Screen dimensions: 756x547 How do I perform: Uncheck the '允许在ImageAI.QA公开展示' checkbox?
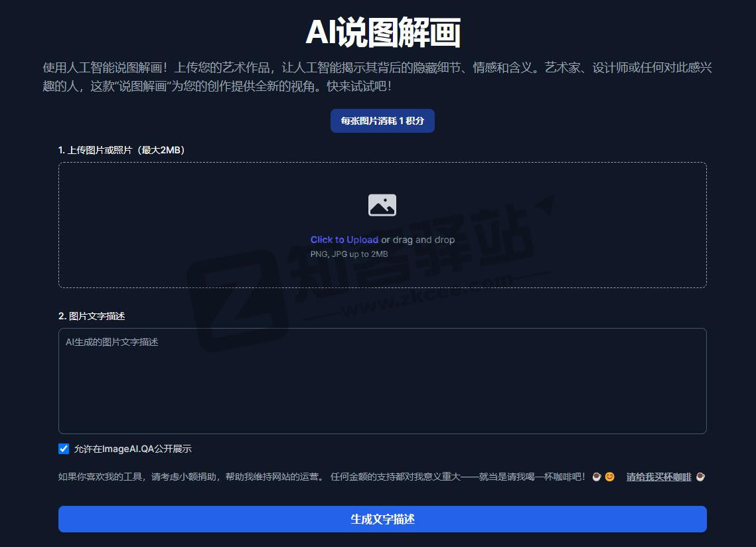pyautogui.click(x=63, y=449)
